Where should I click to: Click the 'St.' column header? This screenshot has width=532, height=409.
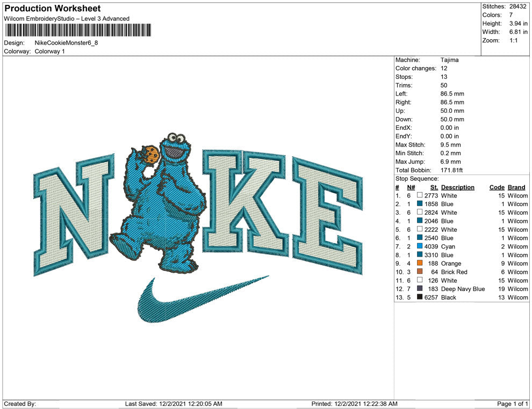(x=434, y=187)
